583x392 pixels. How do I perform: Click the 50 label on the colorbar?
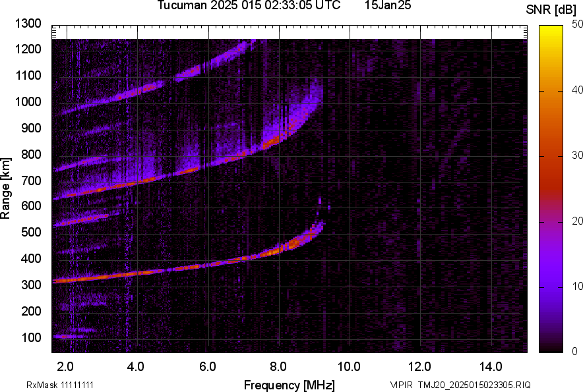(x=578, y=24)
